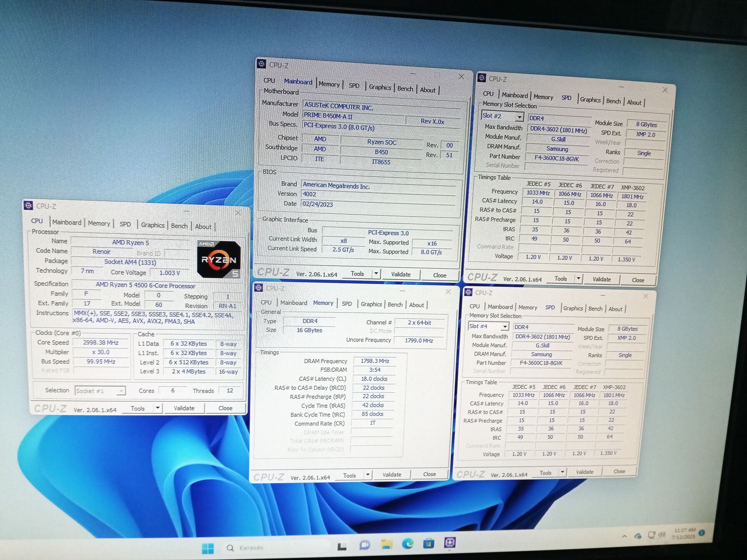The width and height of the screenshot is (747, 560).
Task: Click Validate in the Slot #4 SPD window
Action: pos(585,472)
